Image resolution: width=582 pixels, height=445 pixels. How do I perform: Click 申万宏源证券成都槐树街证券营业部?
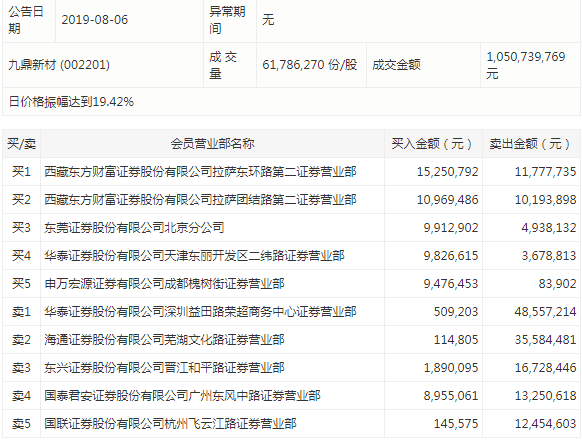(164, 284)
